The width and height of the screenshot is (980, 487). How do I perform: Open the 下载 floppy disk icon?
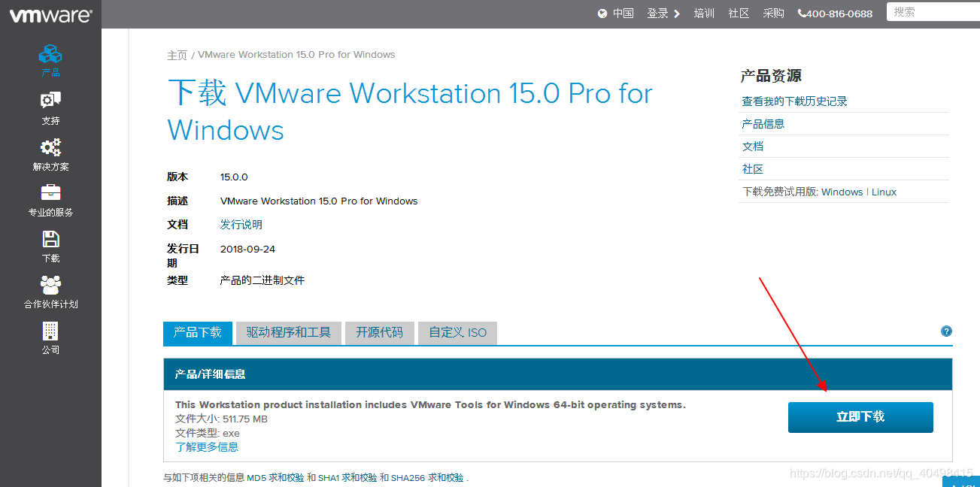[50, 239]
